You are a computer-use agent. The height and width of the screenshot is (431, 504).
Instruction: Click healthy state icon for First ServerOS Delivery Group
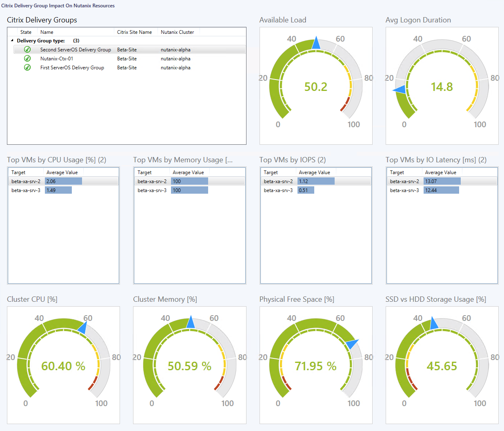27,67
